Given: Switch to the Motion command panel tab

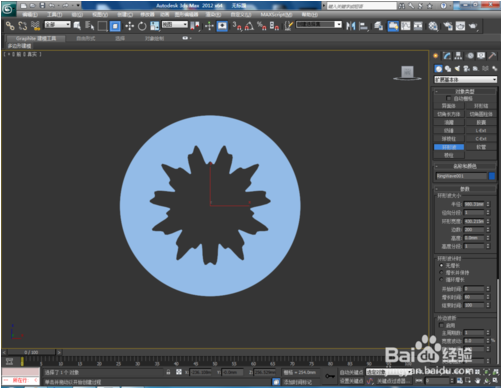Looking at the screenshot, I should coord(470,56).
